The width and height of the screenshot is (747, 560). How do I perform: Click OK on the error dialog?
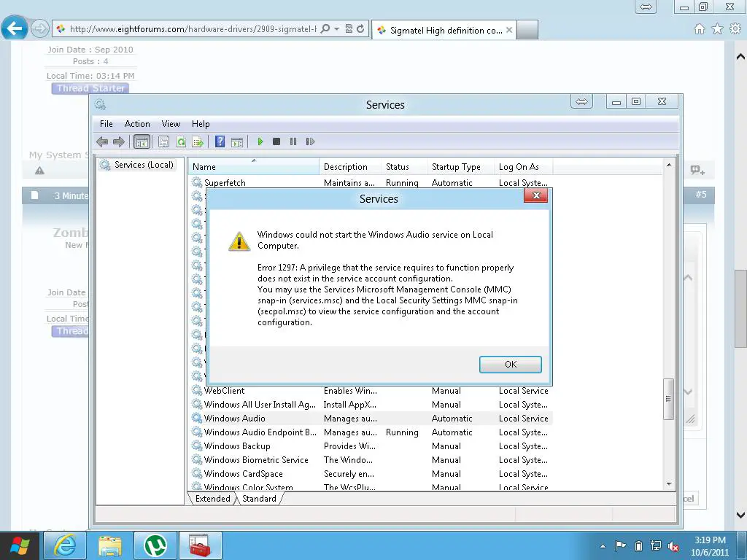[510, 365]
